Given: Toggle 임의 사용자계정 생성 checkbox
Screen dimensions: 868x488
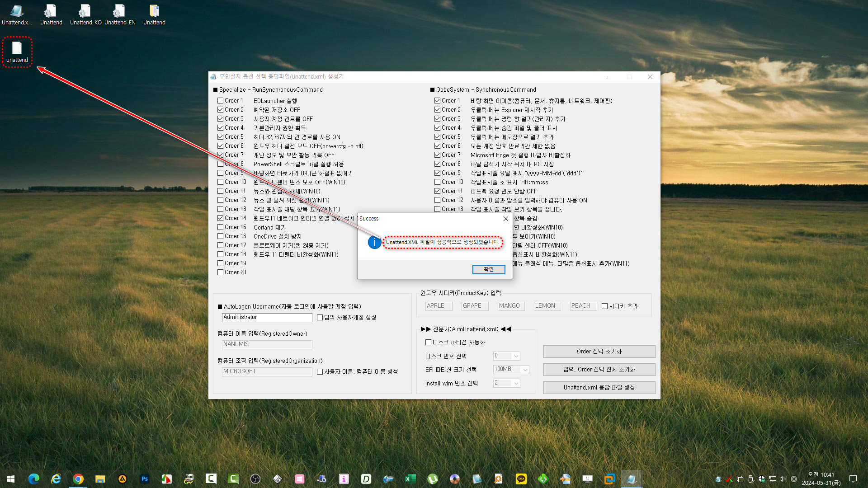Looking at the screenshot, I should pos(320,318).
